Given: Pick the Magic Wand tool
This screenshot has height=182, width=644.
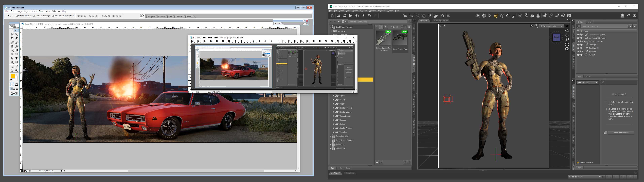Looking at the screenshot, I should pos(16,35).
